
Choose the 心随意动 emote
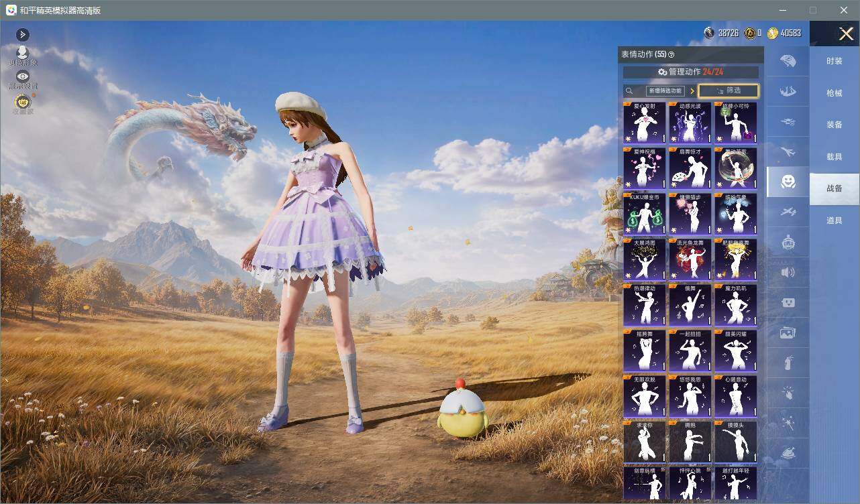(x=736, y=396)
